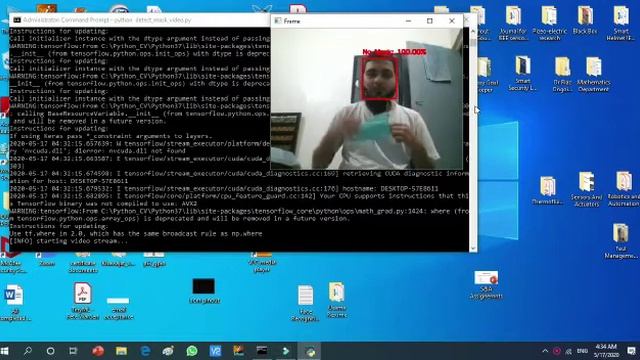Open the ENG language indicator
640x360 pixels.
pyautogui.click(x=582, y=351)
